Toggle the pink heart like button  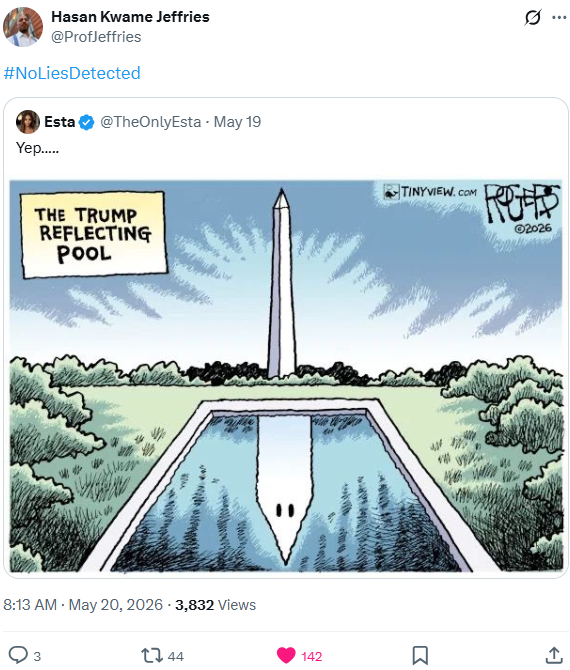[x=286, y=655]
